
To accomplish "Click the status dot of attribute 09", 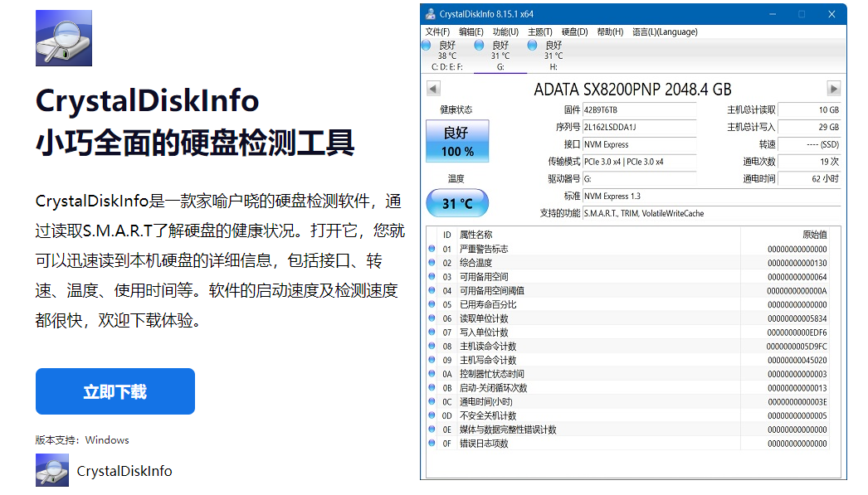I will (432, 360).
